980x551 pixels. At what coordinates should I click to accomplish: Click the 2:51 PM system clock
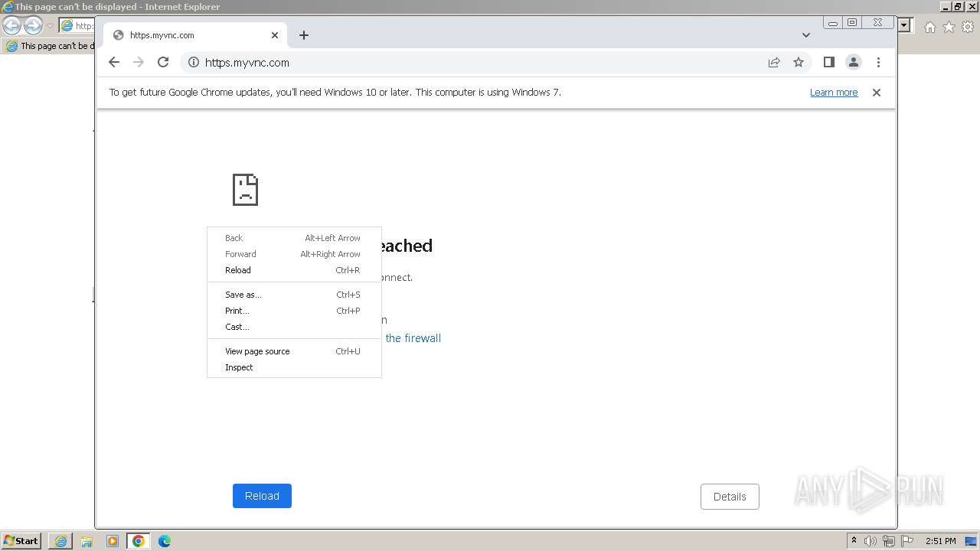pyautogui.click(x=940, y=541)
